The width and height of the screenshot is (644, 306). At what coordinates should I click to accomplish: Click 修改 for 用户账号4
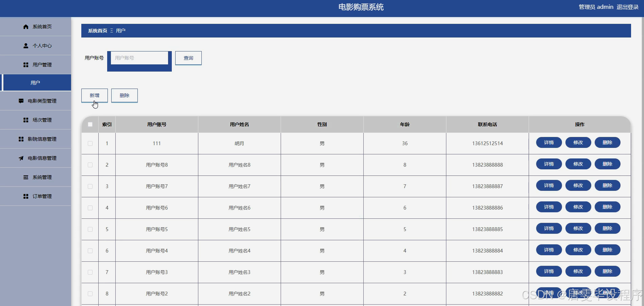578,250
